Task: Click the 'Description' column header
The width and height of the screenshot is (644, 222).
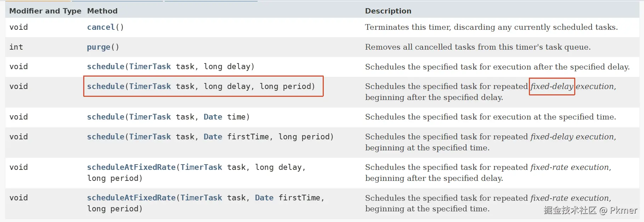Action: click(x=388, y=11)
